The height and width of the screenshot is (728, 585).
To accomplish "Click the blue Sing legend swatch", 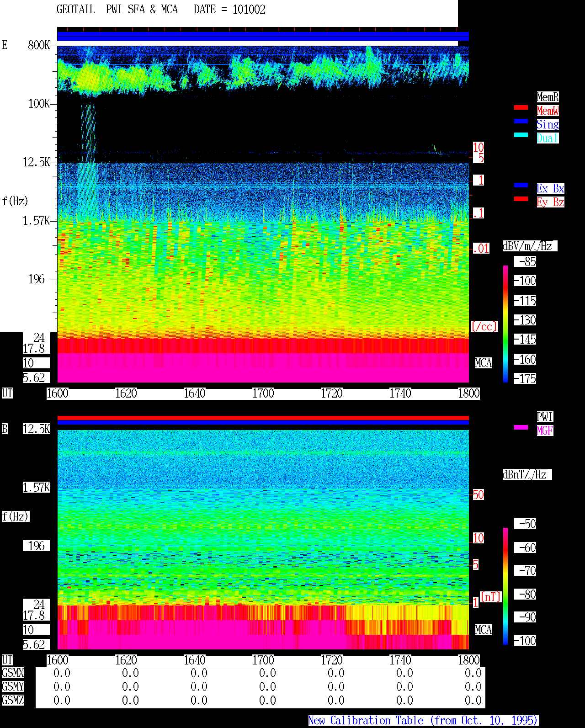I will pos(521,121).
